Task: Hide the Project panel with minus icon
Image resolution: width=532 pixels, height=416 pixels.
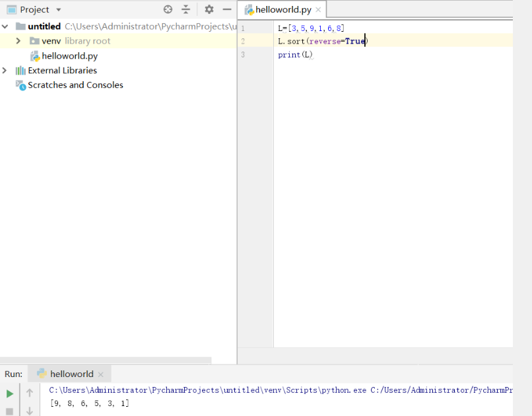Action: [226, 9]
